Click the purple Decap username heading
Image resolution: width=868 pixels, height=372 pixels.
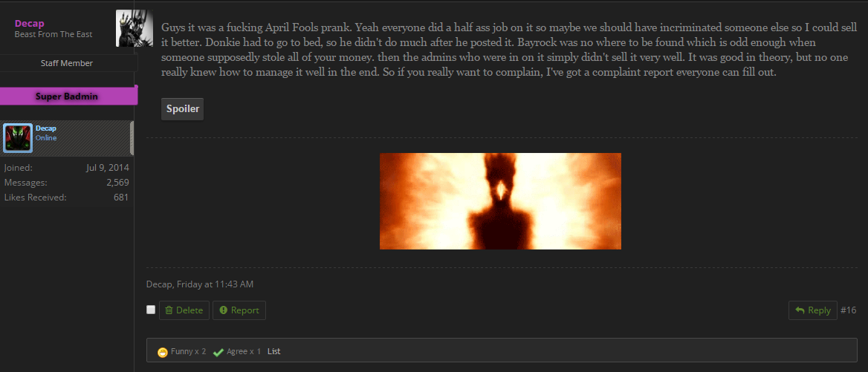point(29,23)
